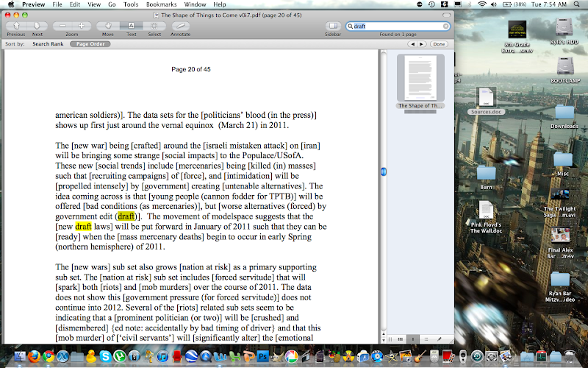Click Done to finish the search
The image size is (588, 368).
tap(439, 44)
